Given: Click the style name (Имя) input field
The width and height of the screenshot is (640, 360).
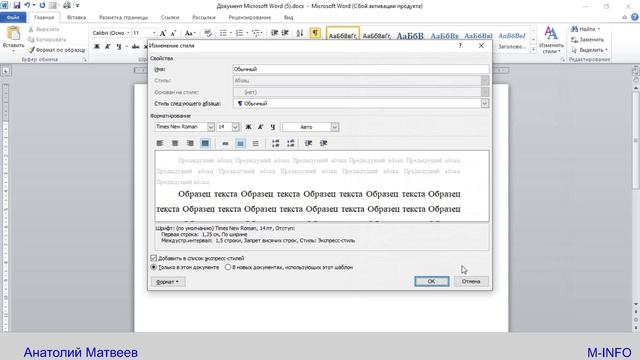Looking at the screenshot, I should pyautogui.click(x=361, y=69).
